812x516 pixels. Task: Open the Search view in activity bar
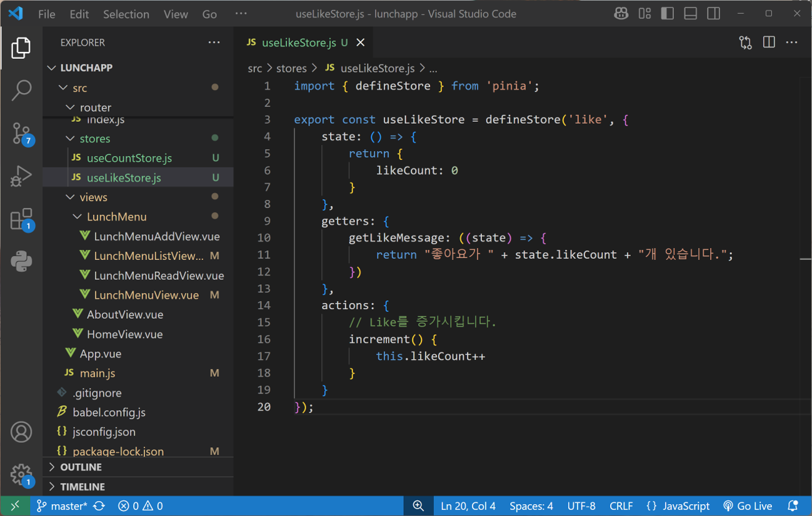(21, 91)
